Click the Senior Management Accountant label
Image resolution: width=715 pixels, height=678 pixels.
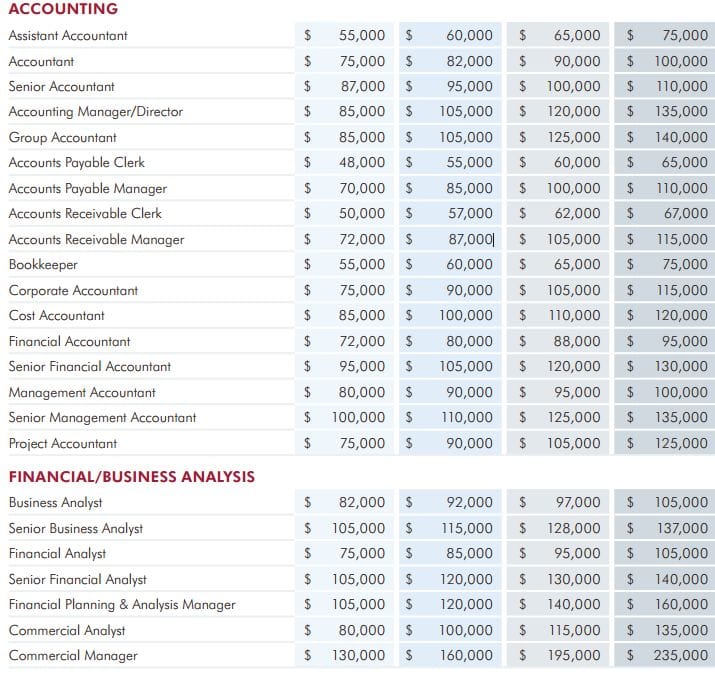click(102, 418)
